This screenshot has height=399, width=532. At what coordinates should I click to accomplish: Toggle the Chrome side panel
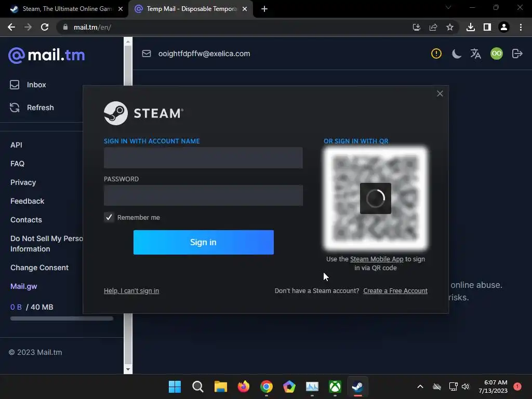coord(487,27)
